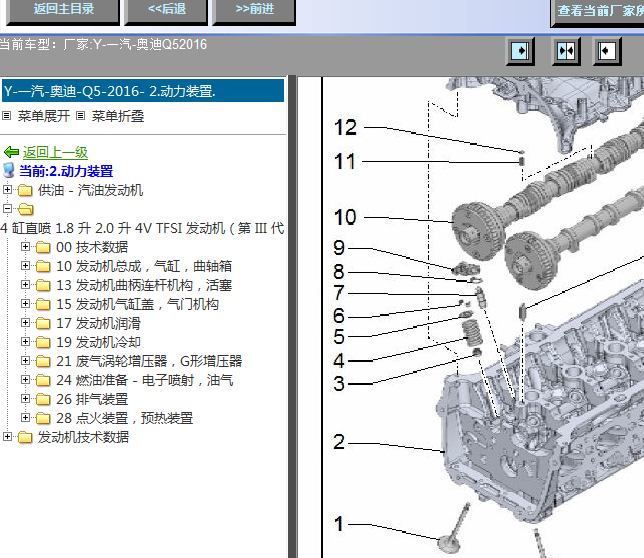Click folder icon of 26 排气装置
Image resolution: width=644 pixels, height=558 pixels.
pyautogui.click(x=43, y=399)
